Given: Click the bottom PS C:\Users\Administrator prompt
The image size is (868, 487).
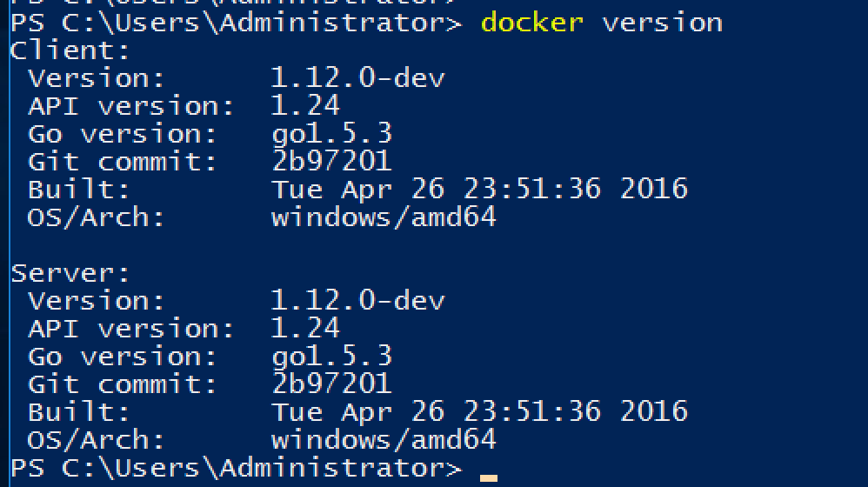Looking at the screenshot, I should pos(236,468).
